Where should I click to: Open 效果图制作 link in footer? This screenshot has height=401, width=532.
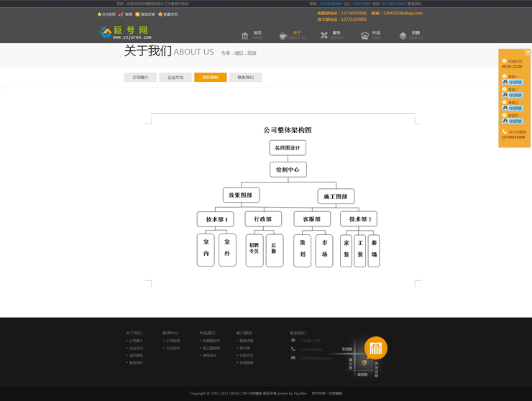(211, 341)
